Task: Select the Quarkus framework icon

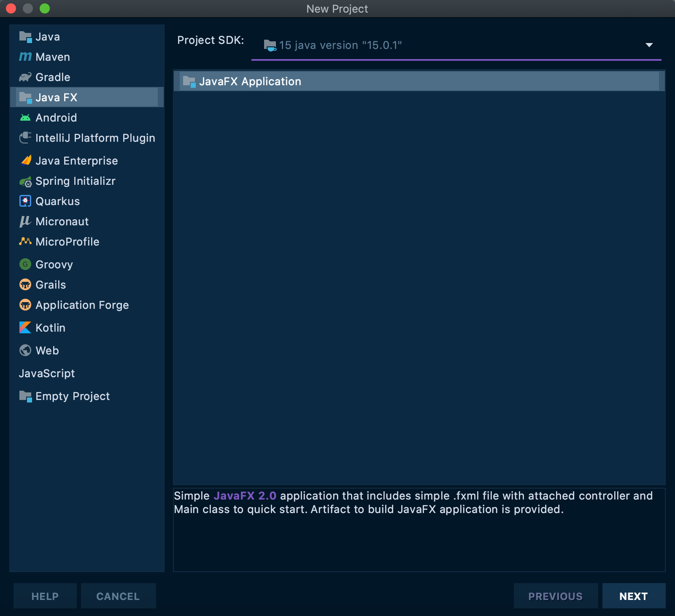Action: pos(25,201)
